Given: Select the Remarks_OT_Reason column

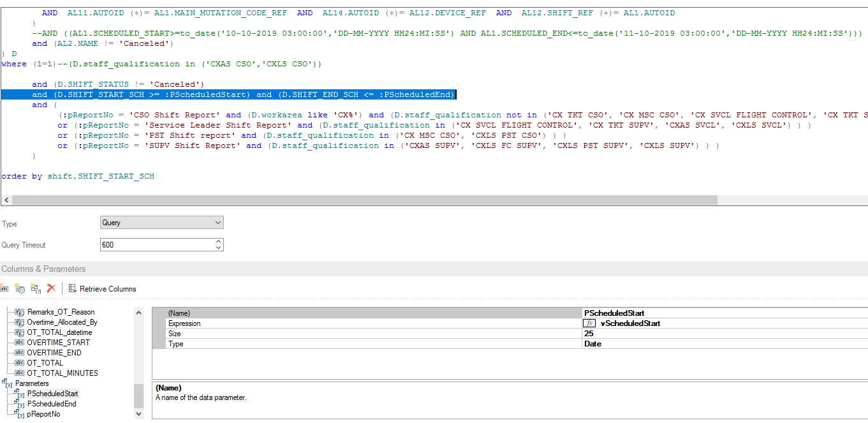Looking at the screenshot, I should point(61,312).
